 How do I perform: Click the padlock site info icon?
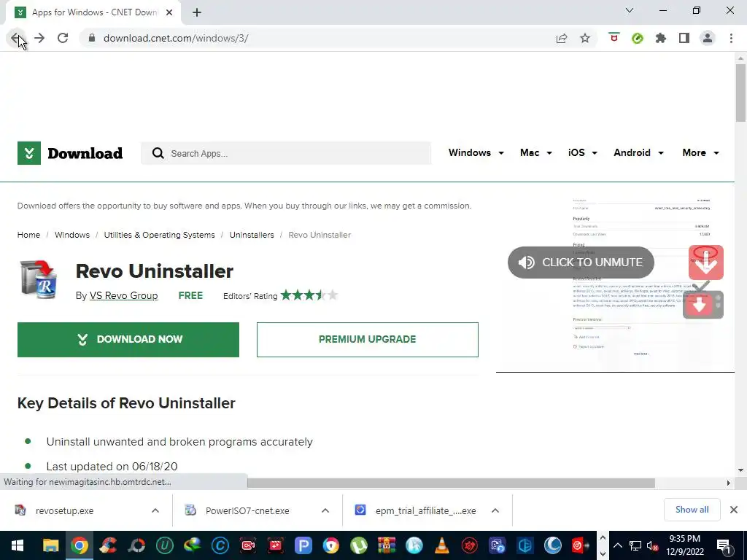point(92,38)
